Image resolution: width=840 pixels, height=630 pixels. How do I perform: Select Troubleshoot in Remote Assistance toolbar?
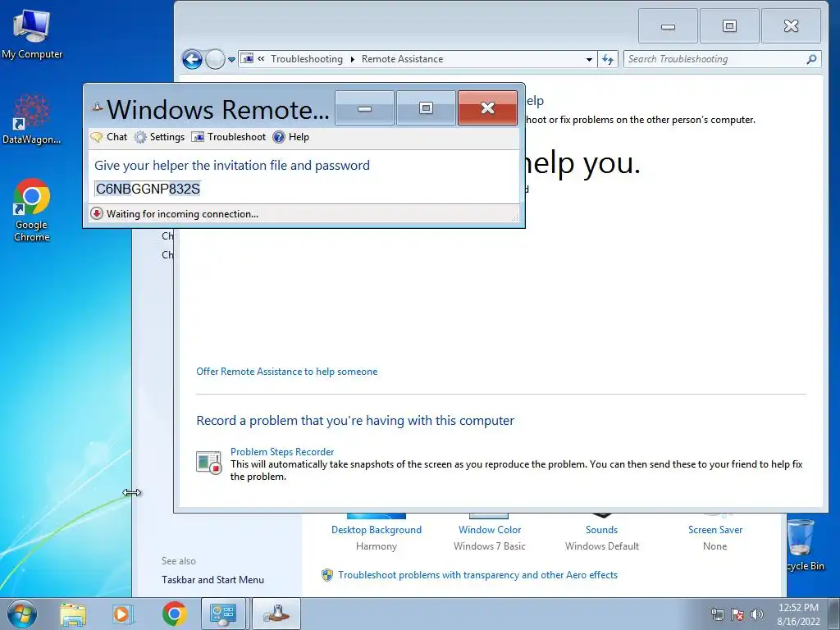pos(229,137)
